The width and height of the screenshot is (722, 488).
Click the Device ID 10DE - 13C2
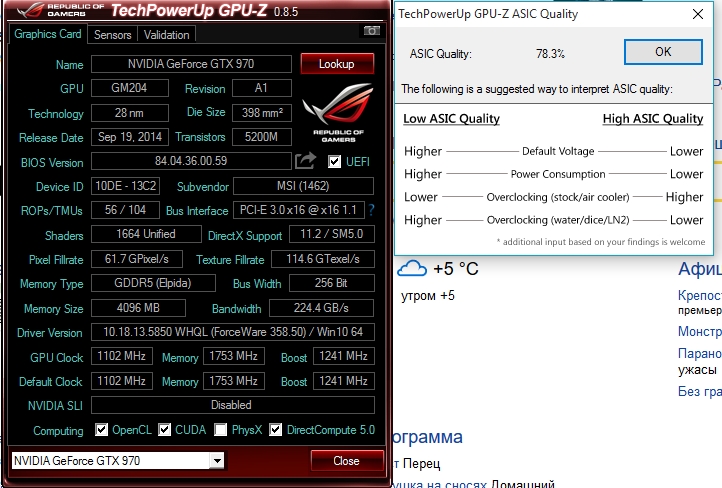tap(125, 186)
